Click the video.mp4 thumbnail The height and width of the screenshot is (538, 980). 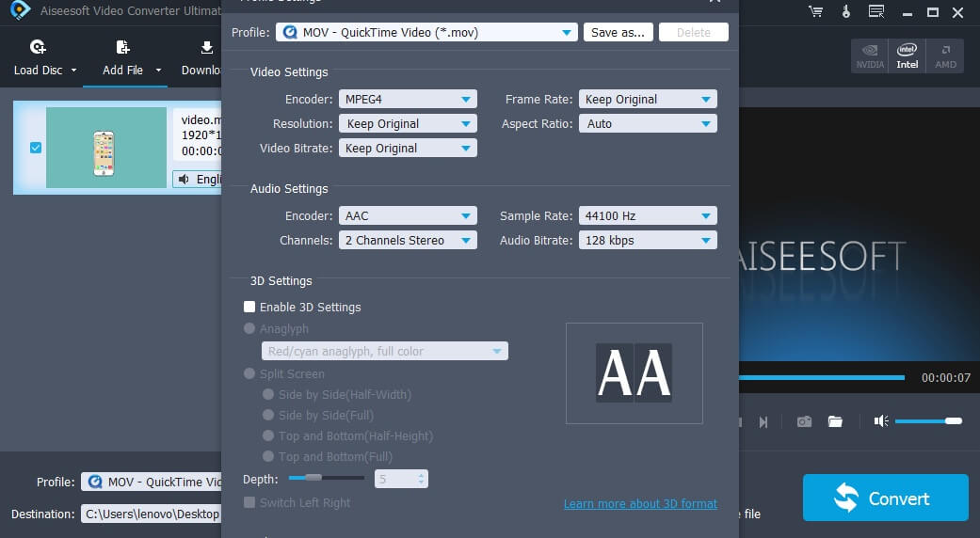106,148
